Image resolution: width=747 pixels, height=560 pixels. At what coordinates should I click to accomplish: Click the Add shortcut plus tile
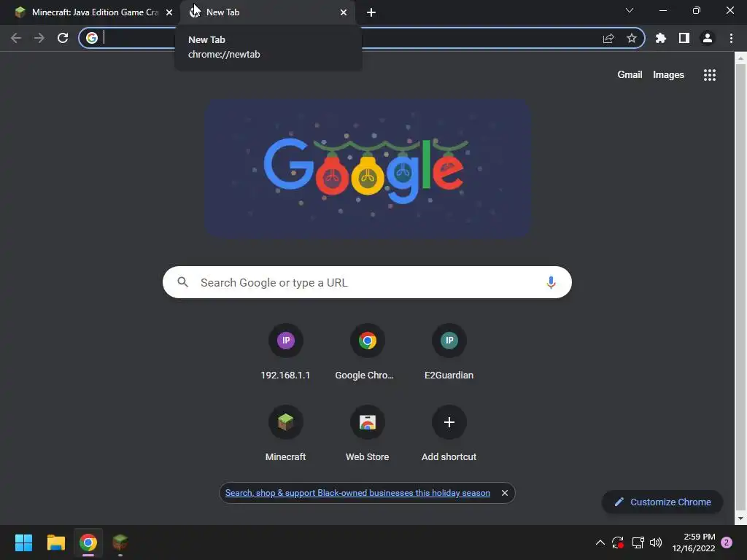point(449,433)
